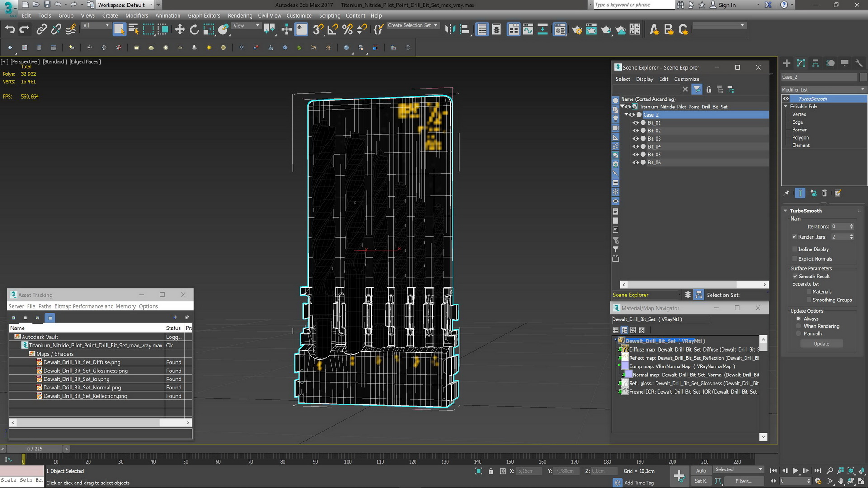Lock selection in Scene Explorer toolbar
The width and height of the screenshot is (868, 488).
708,89
